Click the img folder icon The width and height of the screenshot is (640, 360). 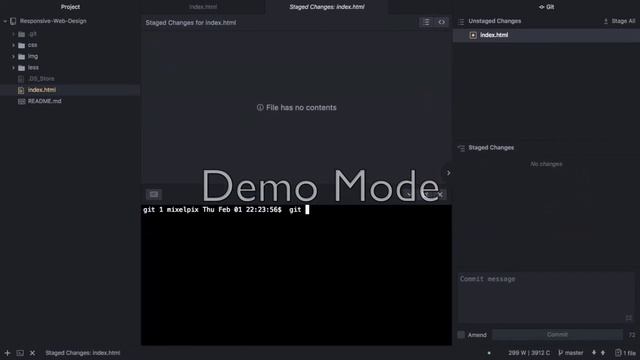coord(22,56)
